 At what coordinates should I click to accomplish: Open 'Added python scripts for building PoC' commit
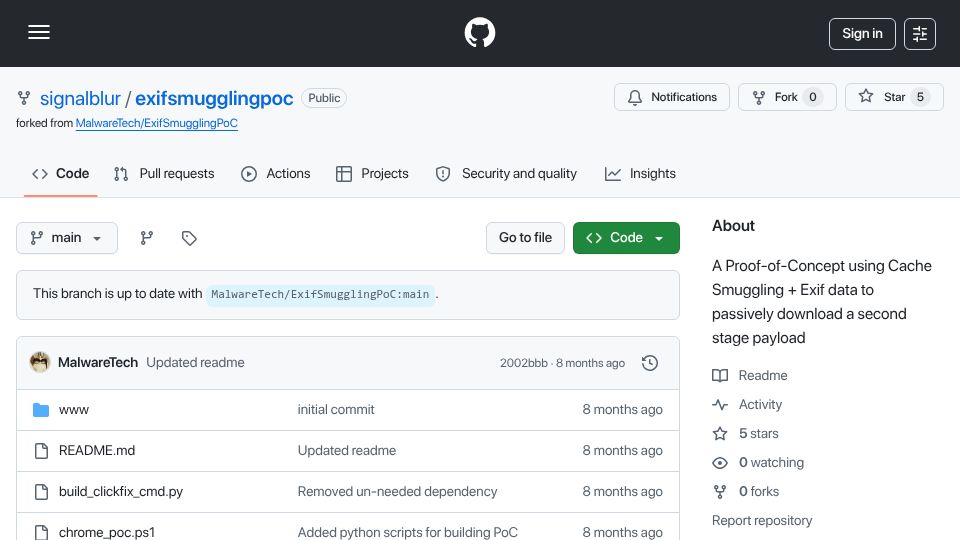pos(408,533)
